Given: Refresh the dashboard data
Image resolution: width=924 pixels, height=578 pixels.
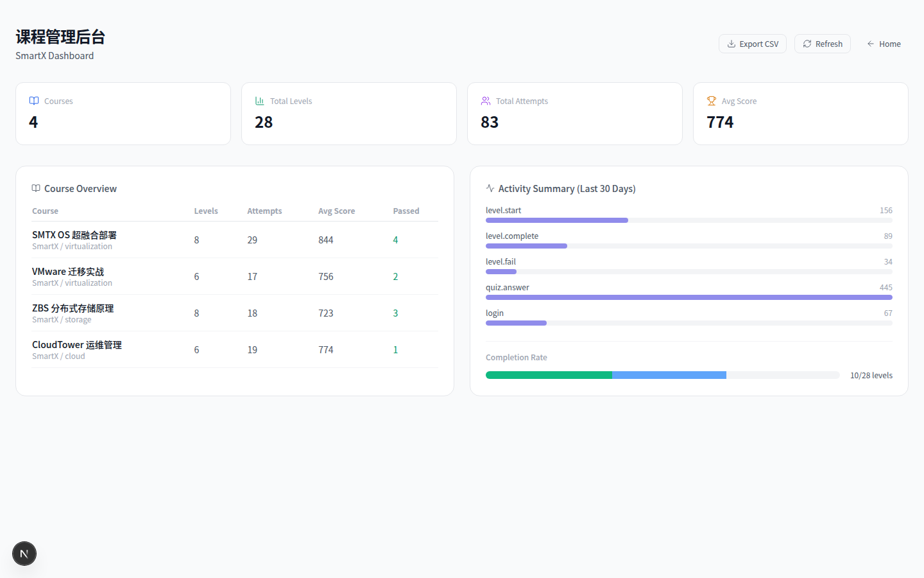Looking at the screenshot, I should [x=822, y=44].
